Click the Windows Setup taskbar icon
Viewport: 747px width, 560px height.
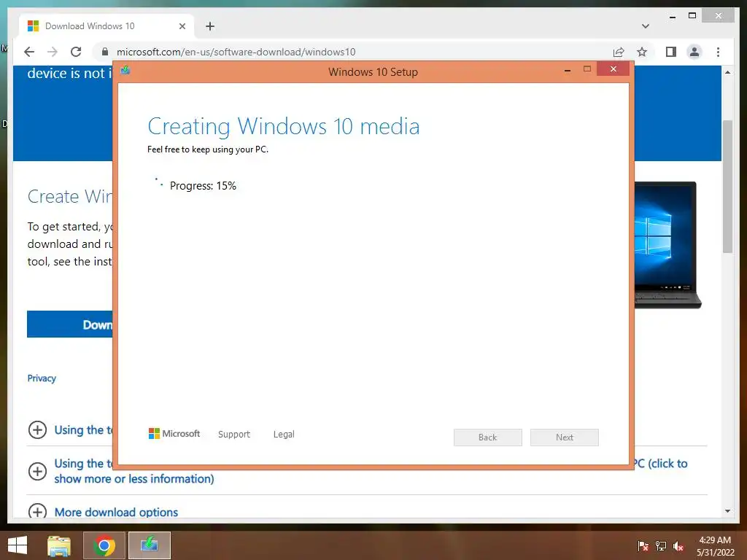[x=149, y=545]
